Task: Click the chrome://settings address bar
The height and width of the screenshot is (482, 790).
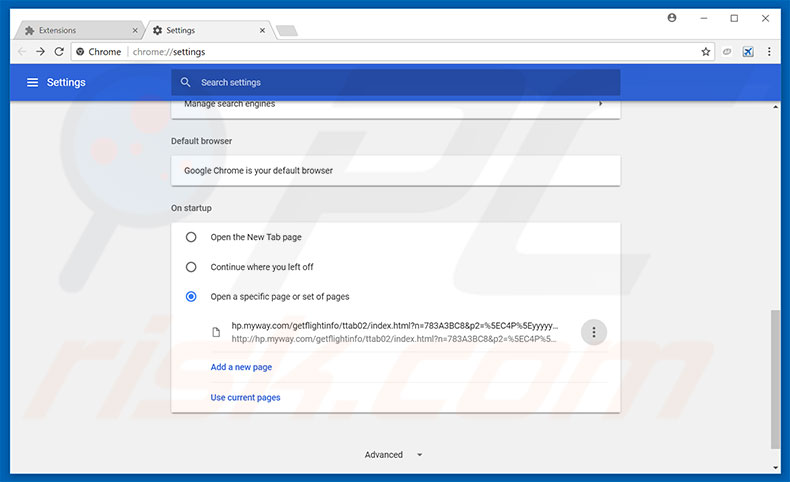Action: click(x=393, y=51)
